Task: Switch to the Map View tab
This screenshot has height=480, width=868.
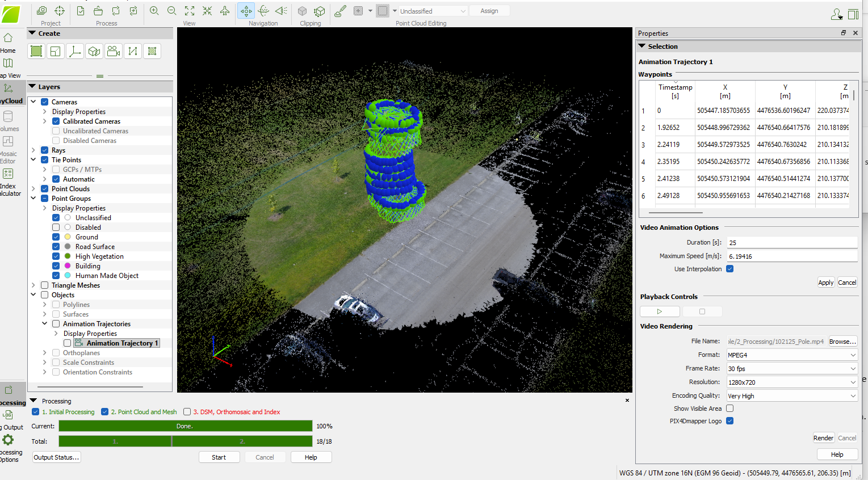Action: (x=8, y=64)
